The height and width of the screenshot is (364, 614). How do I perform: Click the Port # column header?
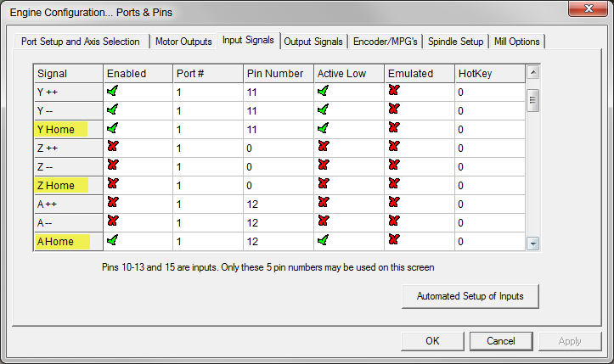pyautogui.click(x=208, y=74)
